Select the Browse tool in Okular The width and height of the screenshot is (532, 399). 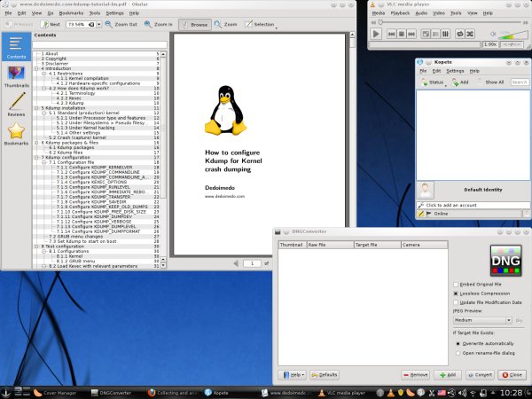pyautogui.click(x=196, y=25)
